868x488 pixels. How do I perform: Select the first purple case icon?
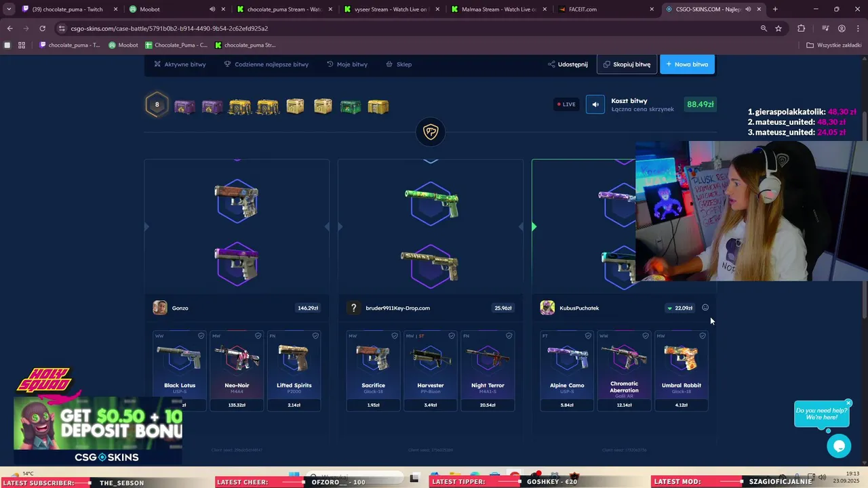(184, 106)
